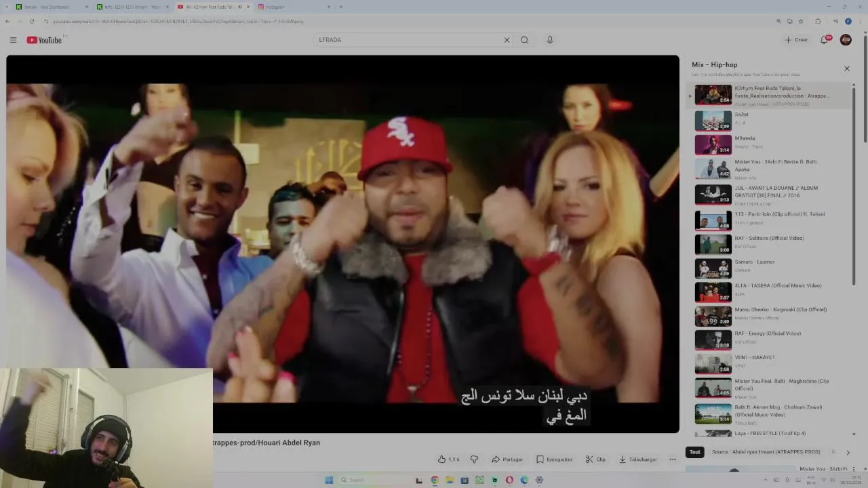Open Settings gear from the taskbar
The height and width of the screenshot is (488, 868).
coord(539,480)
